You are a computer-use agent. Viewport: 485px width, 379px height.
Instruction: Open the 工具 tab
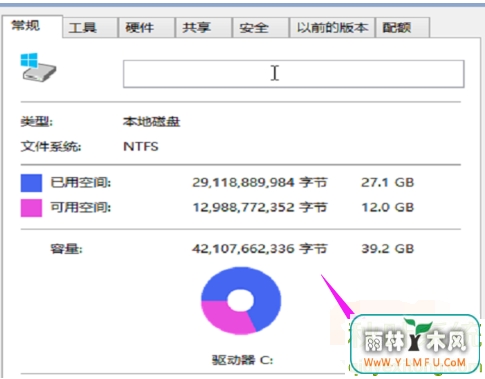pyautogui.click(x=90, y=28)
